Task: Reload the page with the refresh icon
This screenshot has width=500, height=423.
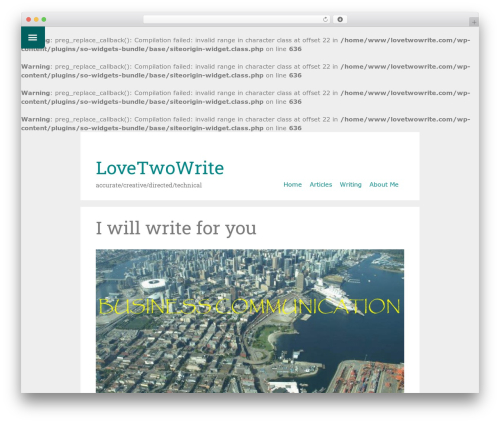Action: [x=325, y=20]
